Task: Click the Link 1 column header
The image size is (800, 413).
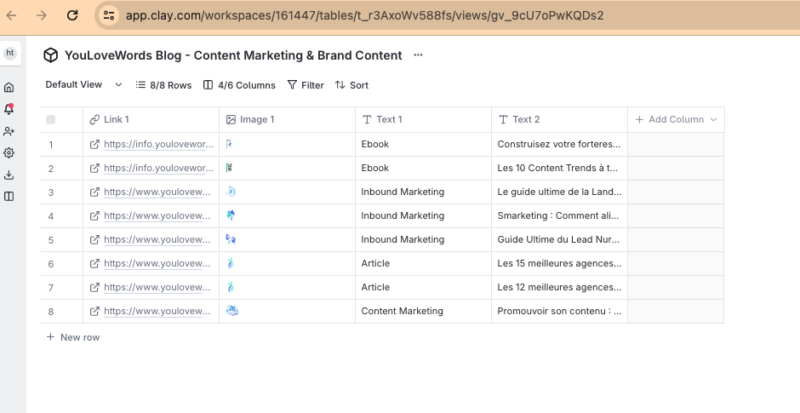Action: pos(151,119)
